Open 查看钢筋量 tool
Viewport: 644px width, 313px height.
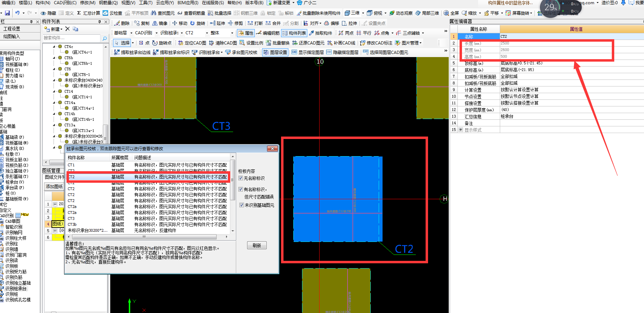[191, 13]
